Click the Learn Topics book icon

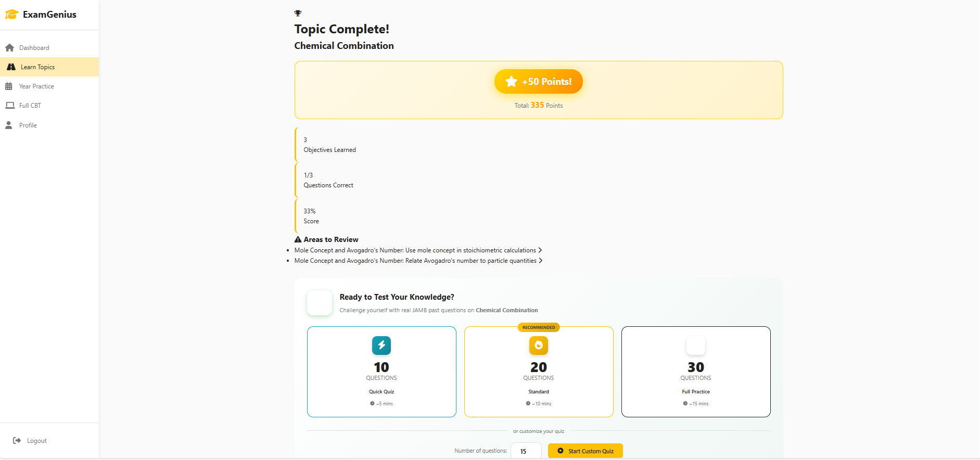[11, 67]
